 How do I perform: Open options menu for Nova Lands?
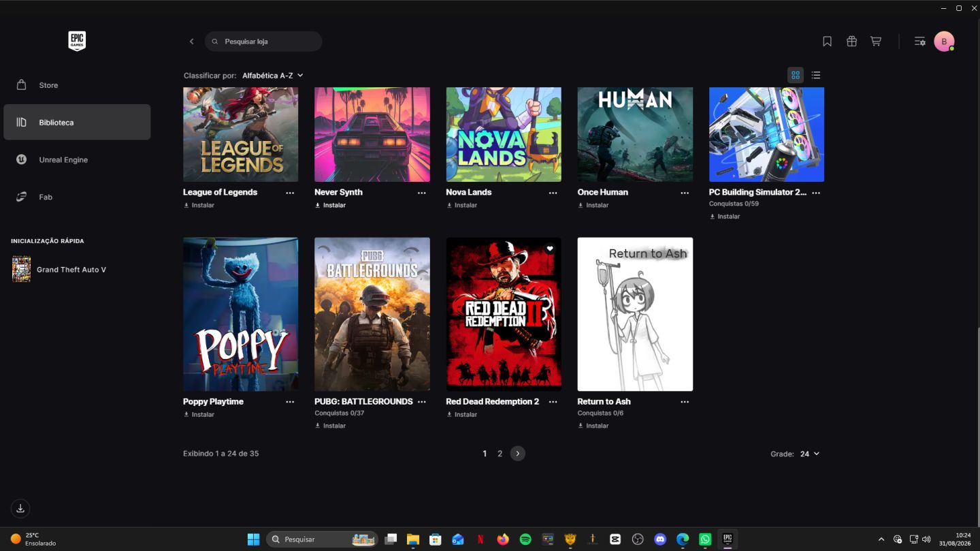click(x=553, y=193)
